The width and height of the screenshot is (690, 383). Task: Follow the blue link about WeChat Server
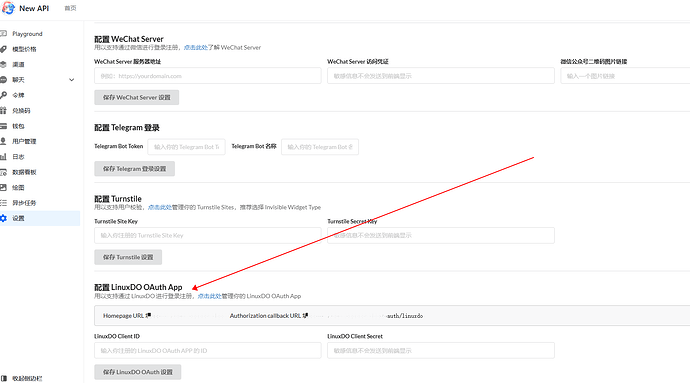(195, 48)
